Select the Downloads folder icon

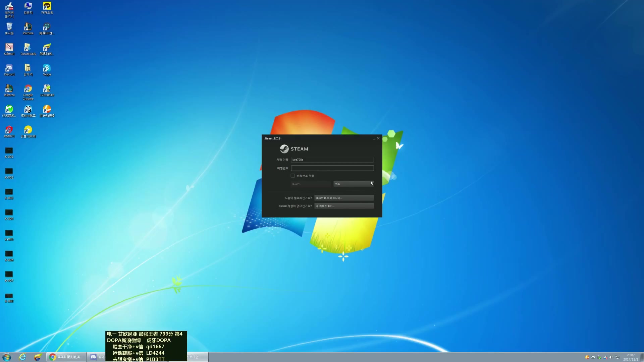[28, 49]
